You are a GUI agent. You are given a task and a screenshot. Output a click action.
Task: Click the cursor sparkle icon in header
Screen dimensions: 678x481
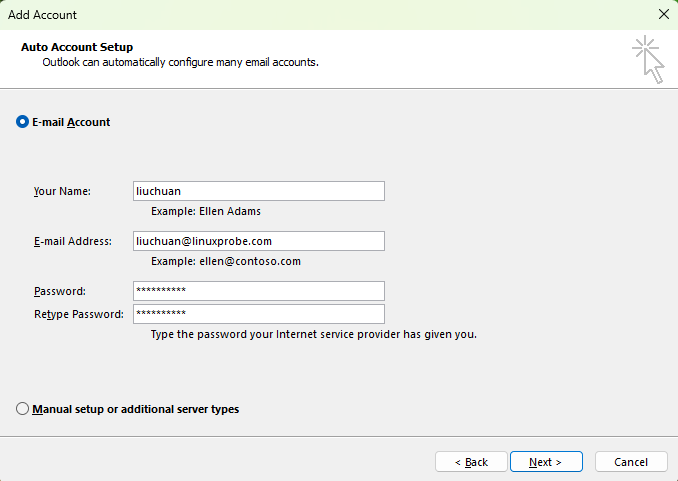click(648, 60)
